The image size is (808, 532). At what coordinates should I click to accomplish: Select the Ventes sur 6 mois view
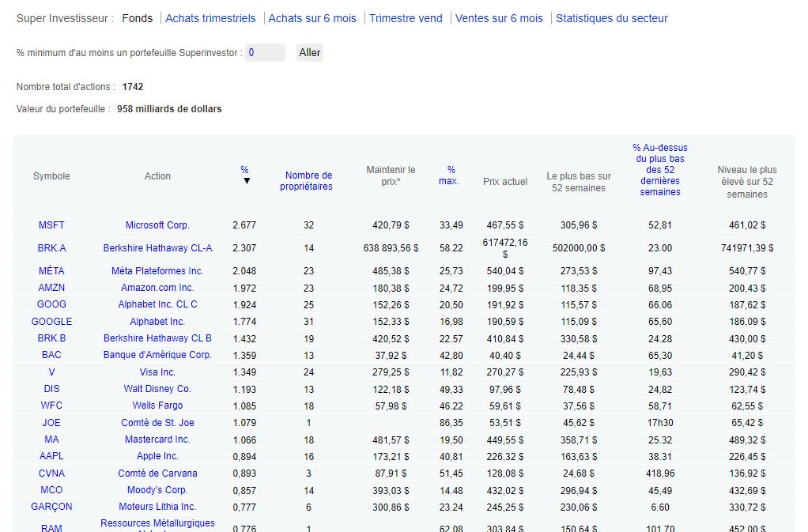pos(499,17)
